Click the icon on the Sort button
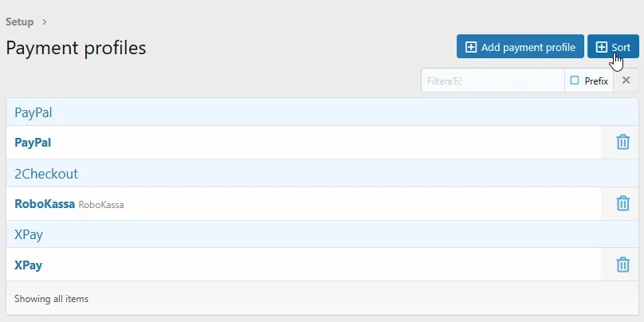 pos(602,47)
